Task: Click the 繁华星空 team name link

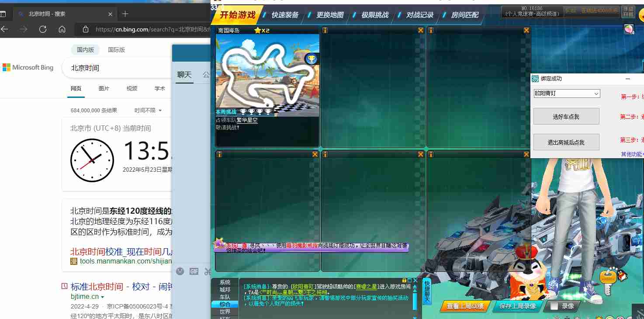Action: 247,120
